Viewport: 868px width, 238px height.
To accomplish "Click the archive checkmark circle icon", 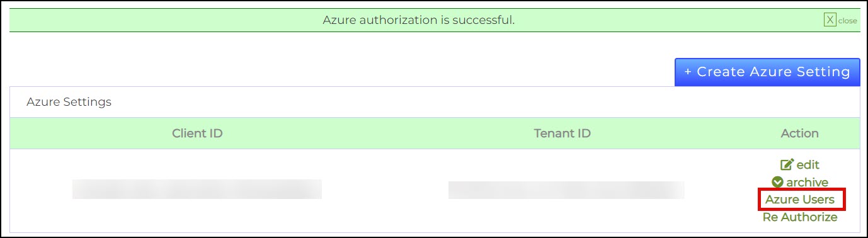I will coord(778,182).
